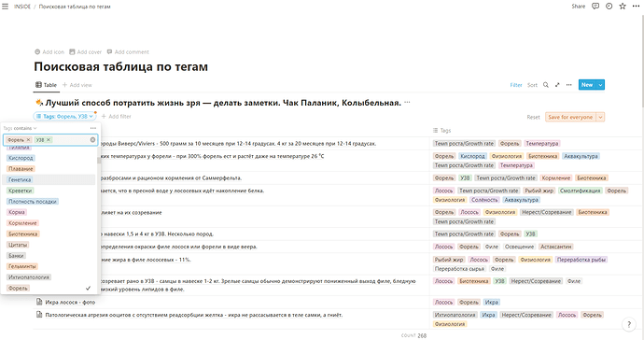This screenshot has width=644, height=340.
Task: Choose the green Креветки tag option
Action: click(21, 191)
